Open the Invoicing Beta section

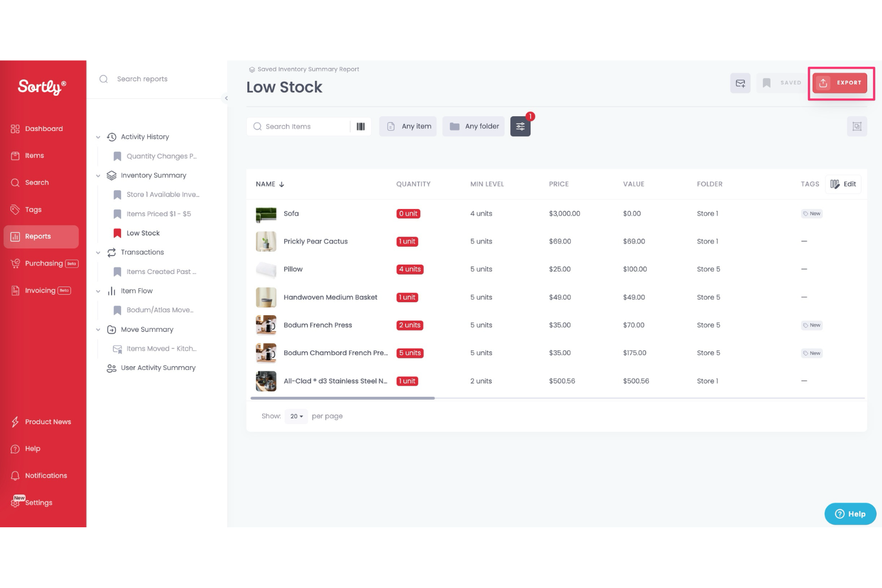click(40, 290)
